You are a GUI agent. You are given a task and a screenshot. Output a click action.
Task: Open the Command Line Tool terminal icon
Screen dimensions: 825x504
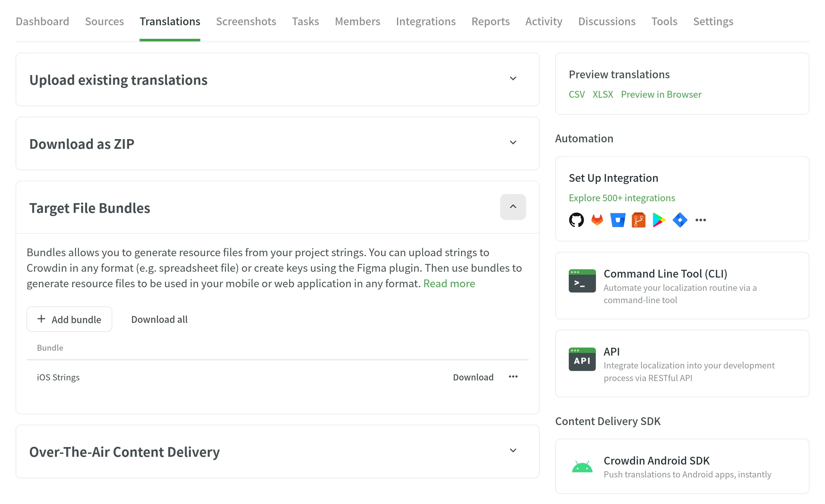coord(582,281)
